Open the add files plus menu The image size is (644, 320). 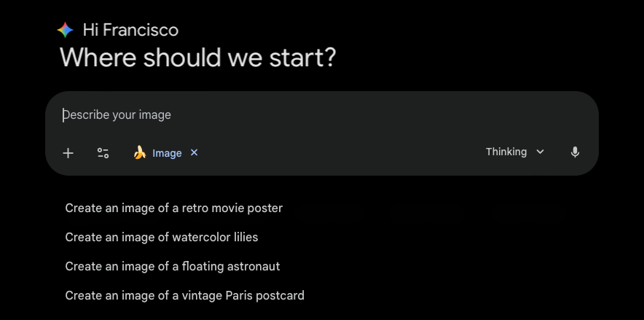(68, 152)
